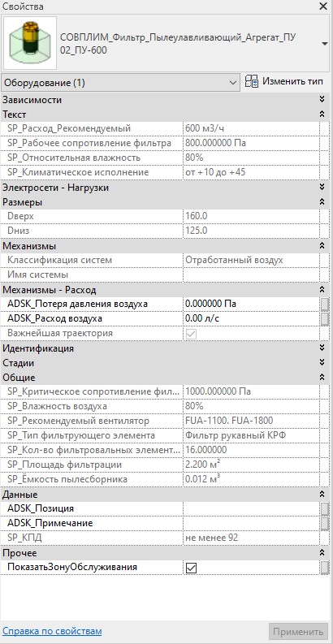Screen dimensions: 333x644
Task: Click the SP_Тип фильтрующего элемента parameter name
Action: tap(81, 436)
